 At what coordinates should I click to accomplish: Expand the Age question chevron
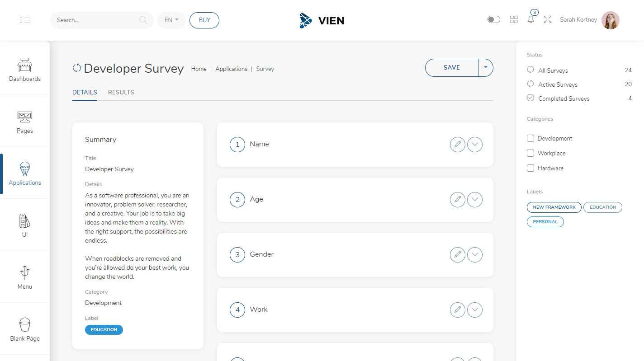(x=475, y=200)
